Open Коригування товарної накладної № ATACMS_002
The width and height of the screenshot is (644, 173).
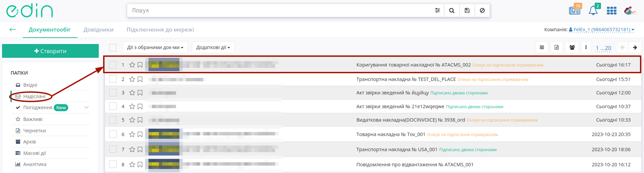click(414, 65)
